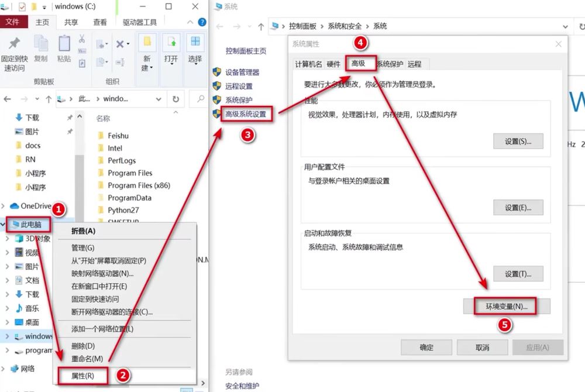Click the New folder icon

(147, 42)
